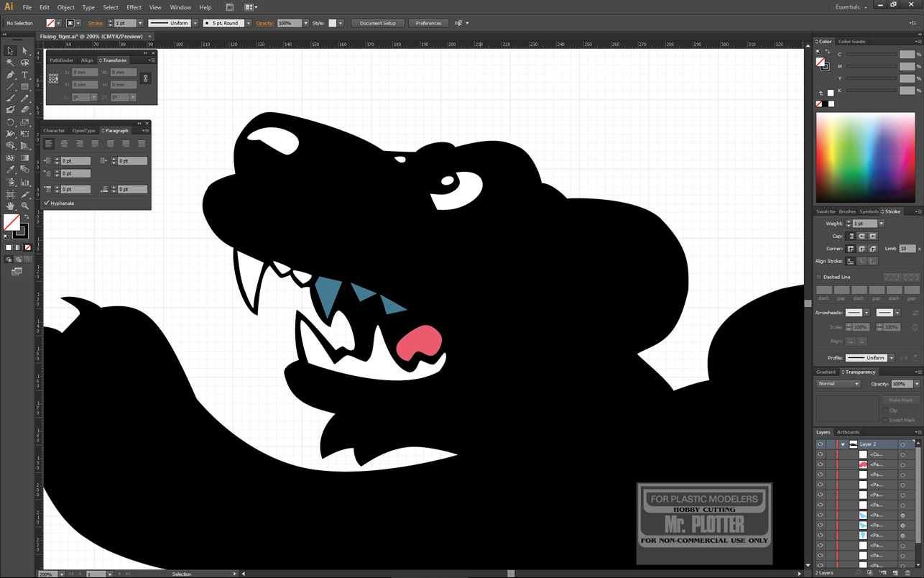
Task: Select the Eraser tool
Action: [x=24, y=110]
